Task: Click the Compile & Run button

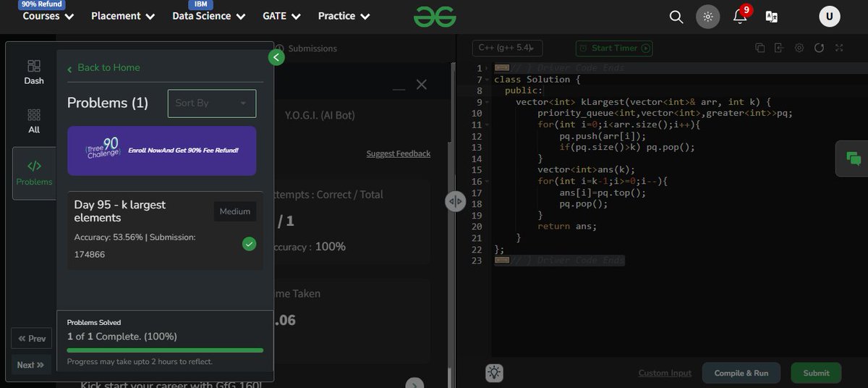Action: point(741,373)
